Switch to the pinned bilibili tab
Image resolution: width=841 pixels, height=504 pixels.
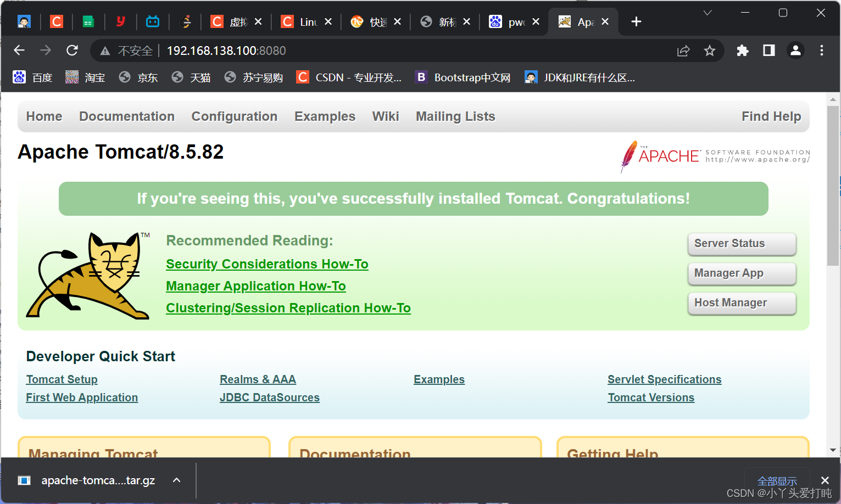(x=152, y=21)
